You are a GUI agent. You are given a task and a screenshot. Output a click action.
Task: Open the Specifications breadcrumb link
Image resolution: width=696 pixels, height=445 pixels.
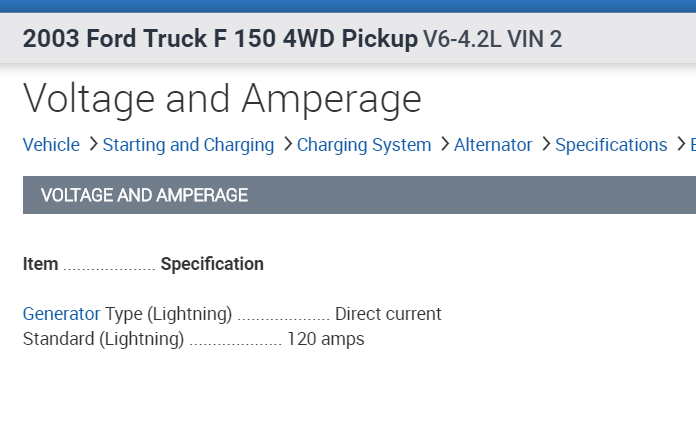[611, 145]
